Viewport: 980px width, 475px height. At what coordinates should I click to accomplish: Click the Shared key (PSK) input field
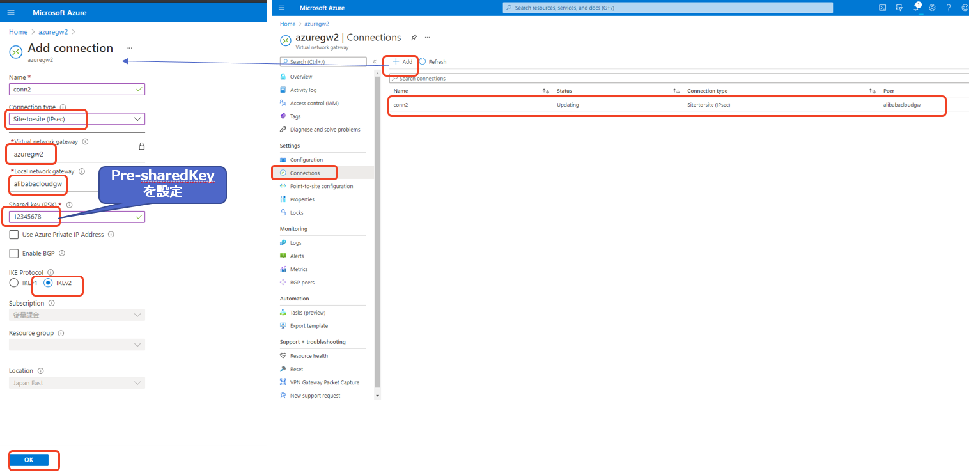tap(77, 217)
